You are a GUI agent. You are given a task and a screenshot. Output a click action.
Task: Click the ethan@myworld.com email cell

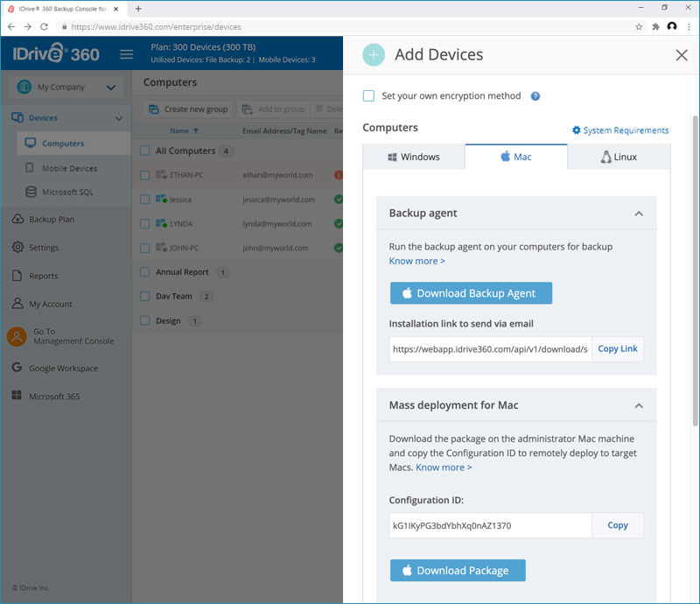point(277,175)
